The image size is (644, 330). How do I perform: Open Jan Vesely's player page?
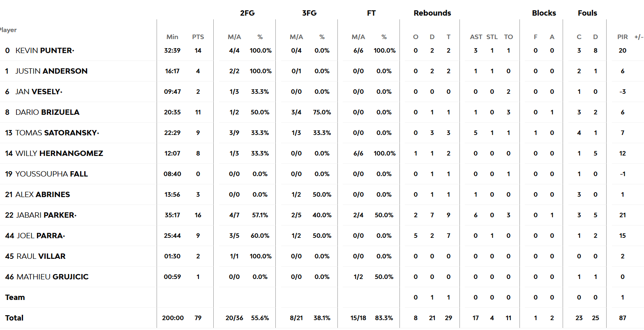[x=38, y=92]
